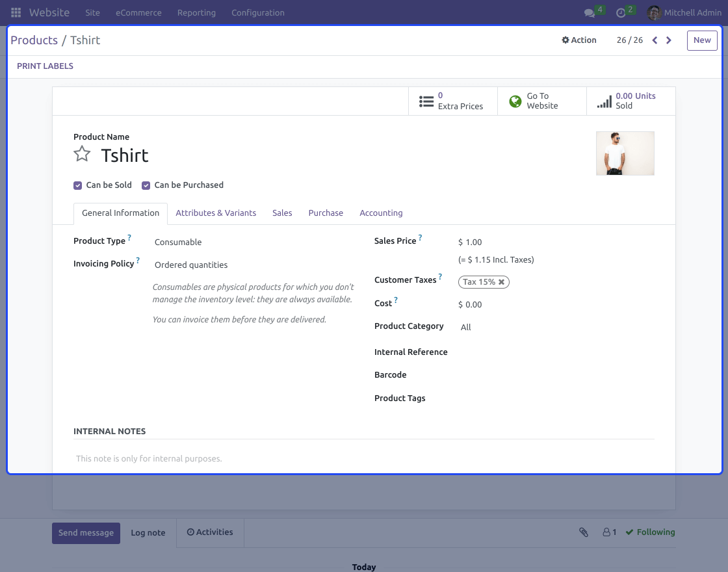728x572 pixels.
Task: Show help tooltip for Sales Price
Action: (x=420, y=238)
